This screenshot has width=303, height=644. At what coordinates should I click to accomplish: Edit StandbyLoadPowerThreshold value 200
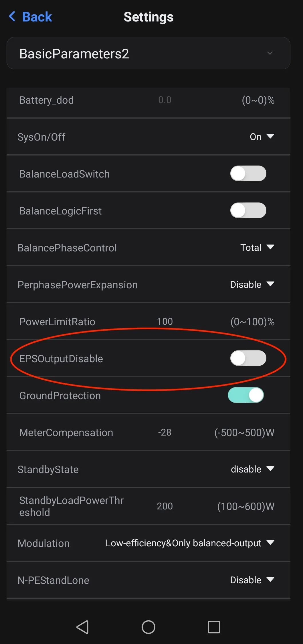pyautogui.click(x=165, y=506)
